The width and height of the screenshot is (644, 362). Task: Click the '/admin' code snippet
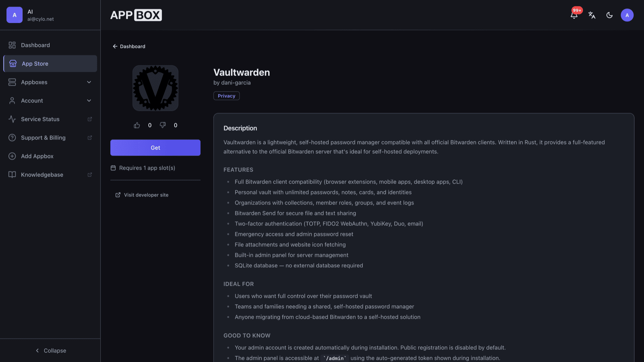(x=334, y=358)
